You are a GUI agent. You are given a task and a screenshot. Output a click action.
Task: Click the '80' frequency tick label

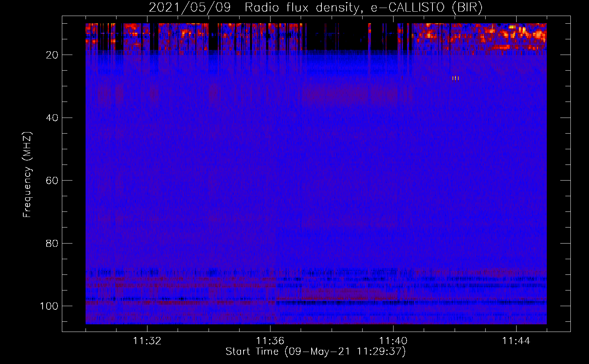pos(52,244)
